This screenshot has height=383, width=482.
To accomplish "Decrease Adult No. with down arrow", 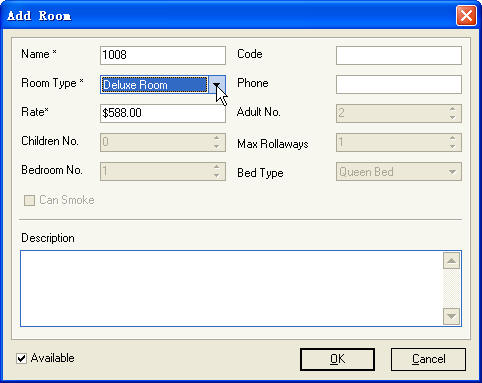I will pyautogui.click(x=452, y=117).
